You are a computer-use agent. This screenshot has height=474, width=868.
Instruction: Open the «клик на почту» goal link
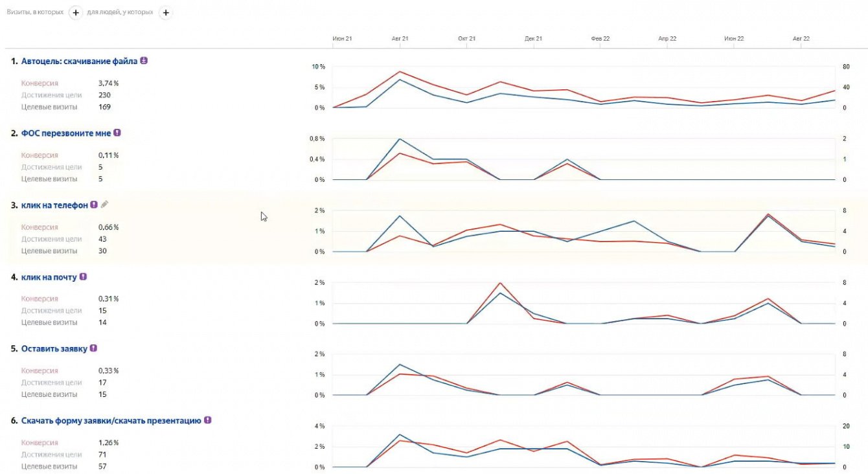49,277
